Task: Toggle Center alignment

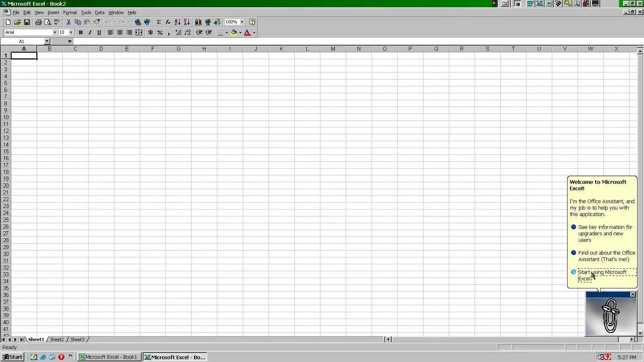Action: click(x=120, y=33)
